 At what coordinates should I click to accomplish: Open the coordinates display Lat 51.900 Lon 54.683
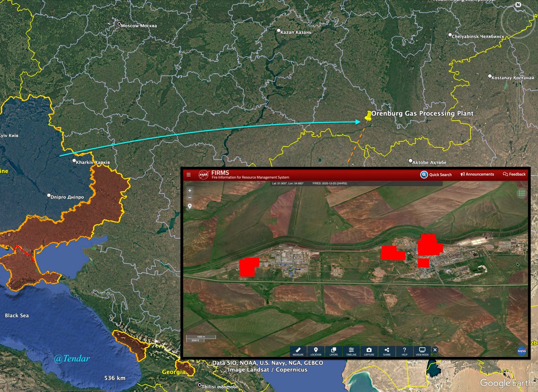pyautogui.click(x=287, y=183)
